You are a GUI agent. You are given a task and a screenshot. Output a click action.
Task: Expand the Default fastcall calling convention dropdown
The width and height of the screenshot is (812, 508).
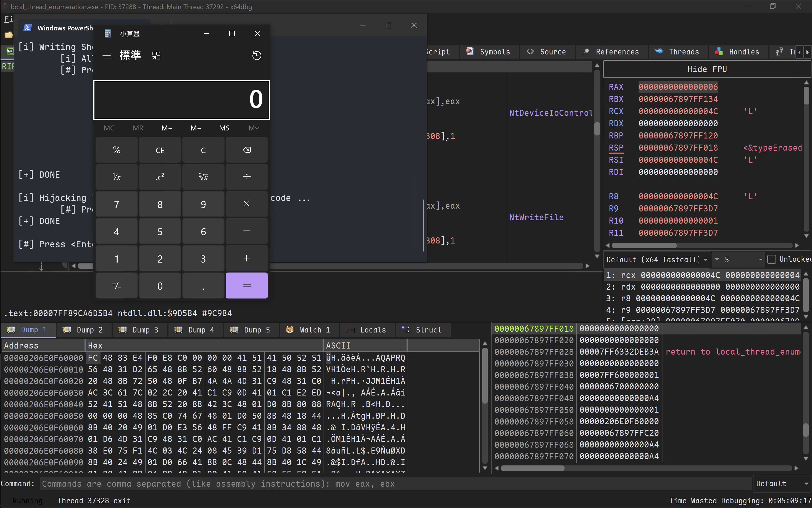706,259
